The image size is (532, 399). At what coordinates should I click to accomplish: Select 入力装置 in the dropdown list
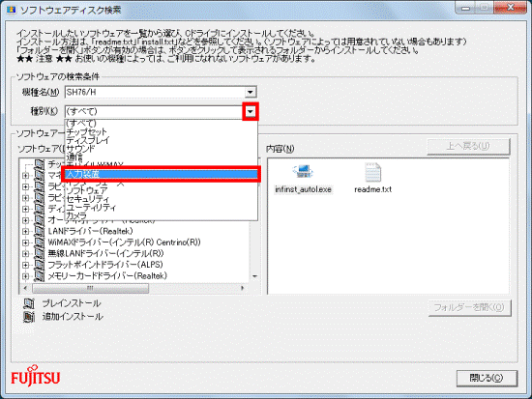(161, 174)
